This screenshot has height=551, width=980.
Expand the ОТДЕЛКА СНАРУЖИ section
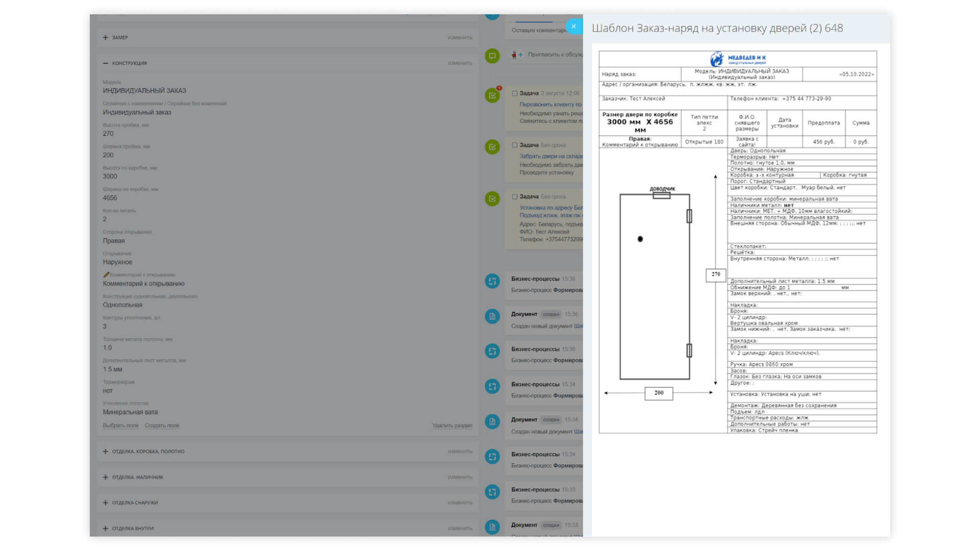(x=106, y=503)
